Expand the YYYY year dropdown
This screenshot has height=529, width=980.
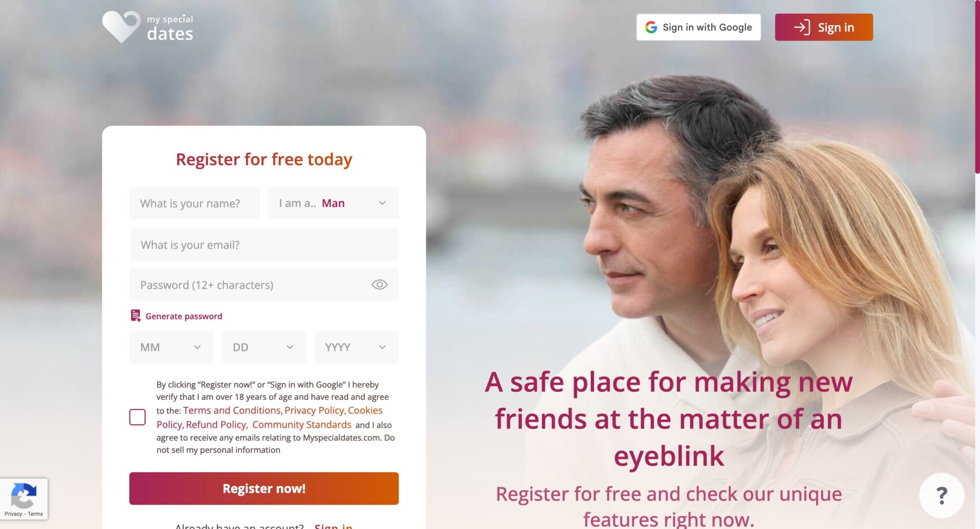356,347
